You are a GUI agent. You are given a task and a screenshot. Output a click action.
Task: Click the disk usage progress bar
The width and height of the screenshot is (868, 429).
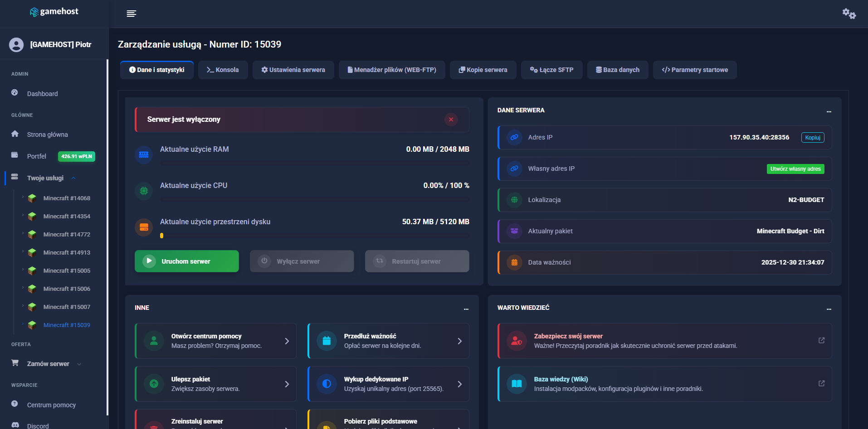click(x=315, y=235)
